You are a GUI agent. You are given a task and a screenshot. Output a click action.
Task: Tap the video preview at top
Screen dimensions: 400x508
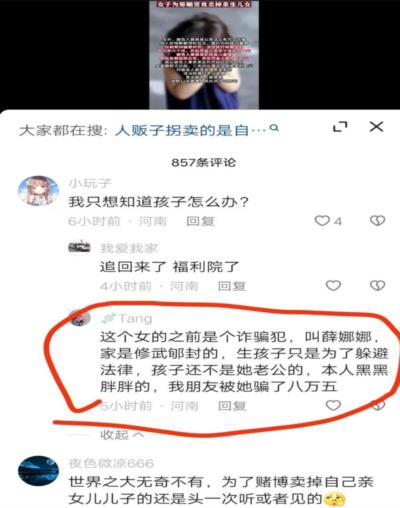coord(204,55)
